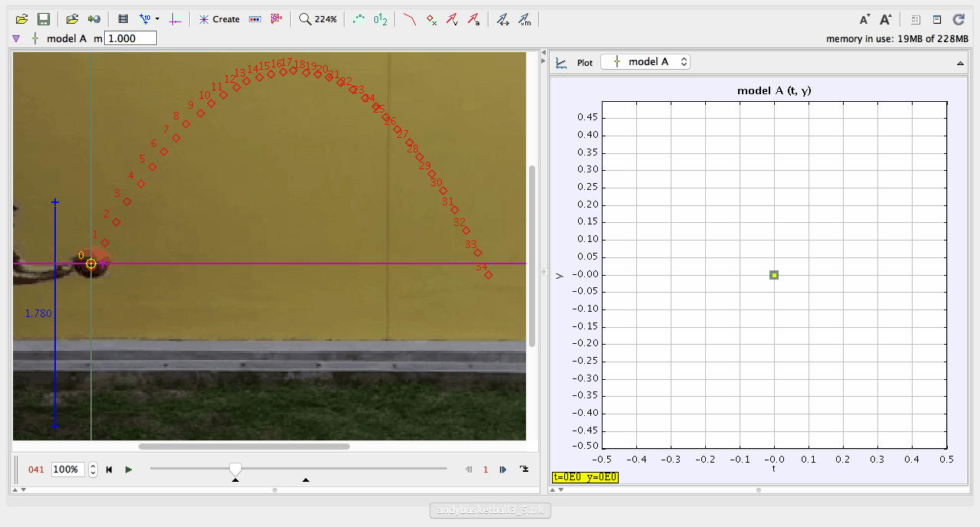Click the playback rate 100% field
The image size is (980, 527).
[68, 470]
